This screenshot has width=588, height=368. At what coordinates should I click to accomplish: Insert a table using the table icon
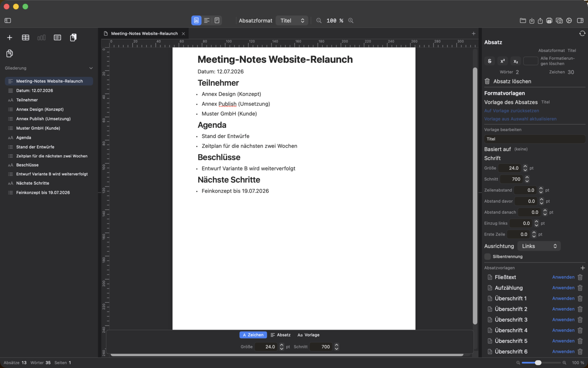pos(25,38)
